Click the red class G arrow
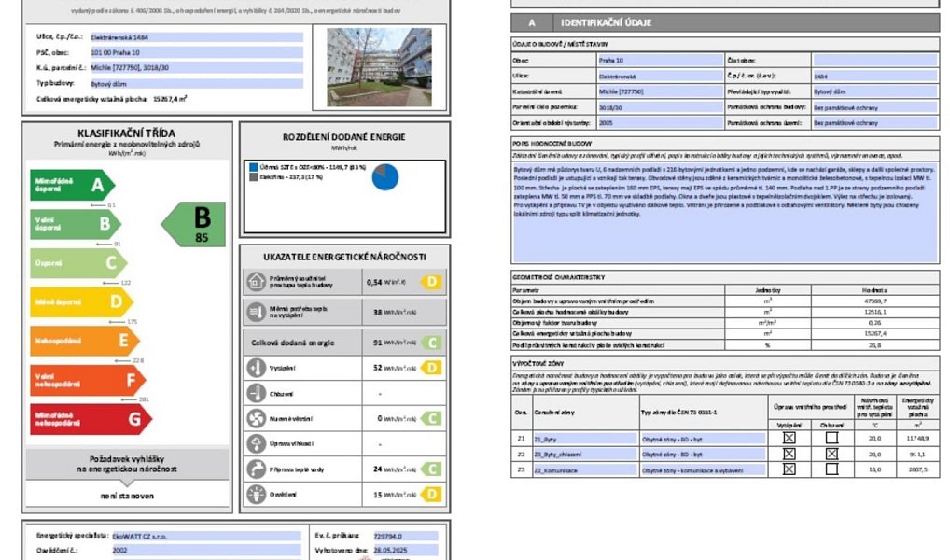The width and height of the screenshot is (950, 560). (x=91, y=419)
